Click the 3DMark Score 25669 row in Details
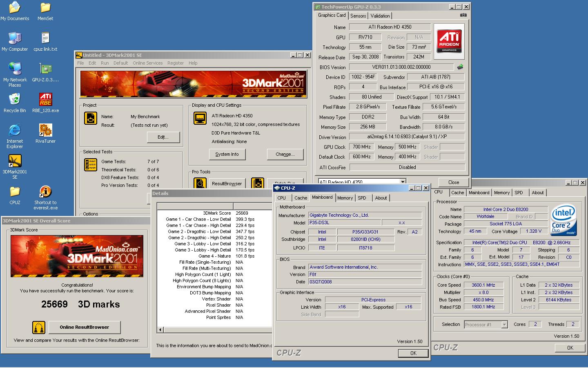The width and height of the screenshot is (588, 368). coord(214,213)
